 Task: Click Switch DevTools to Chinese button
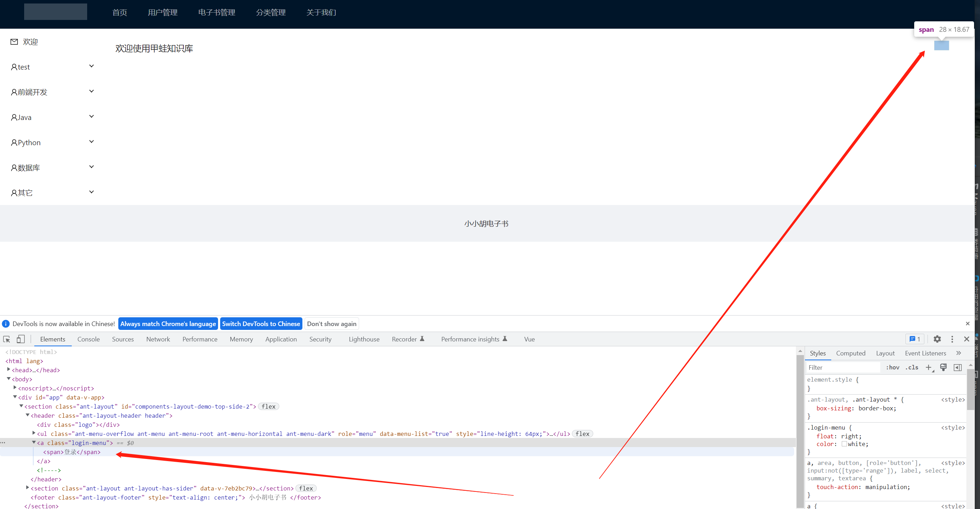pos(261,324)
